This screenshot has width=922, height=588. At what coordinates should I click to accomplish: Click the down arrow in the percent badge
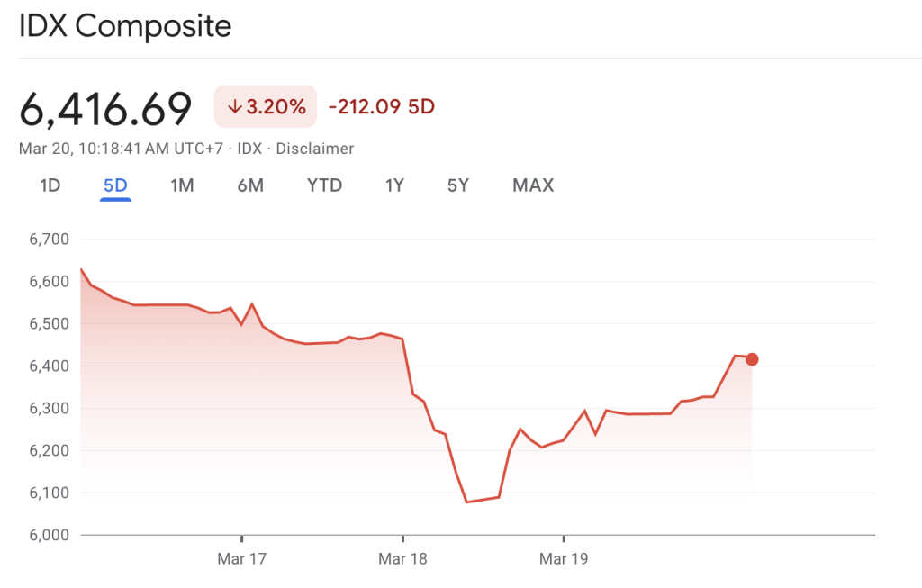(235, 106)
